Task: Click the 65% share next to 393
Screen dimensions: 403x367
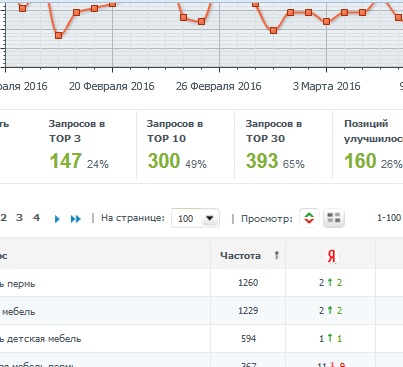Action: pos(294,164)
